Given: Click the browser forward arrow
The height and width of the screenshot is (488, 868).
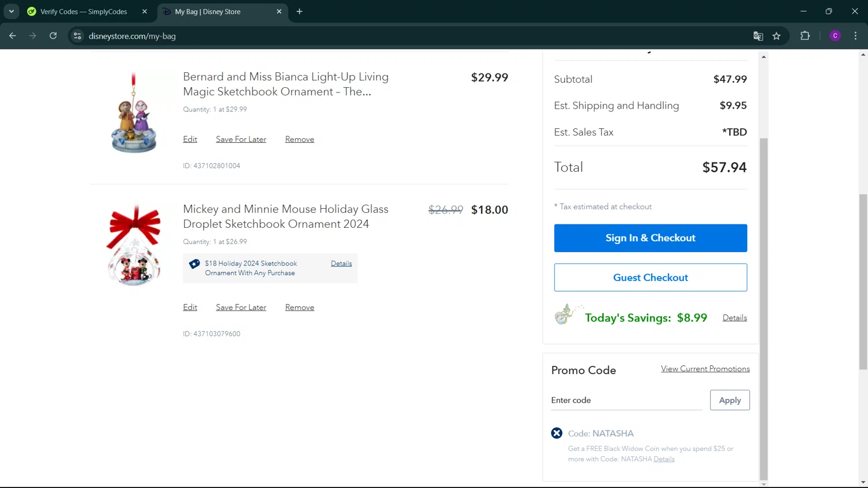Looking at the screenshot, I should coord(32,36).
